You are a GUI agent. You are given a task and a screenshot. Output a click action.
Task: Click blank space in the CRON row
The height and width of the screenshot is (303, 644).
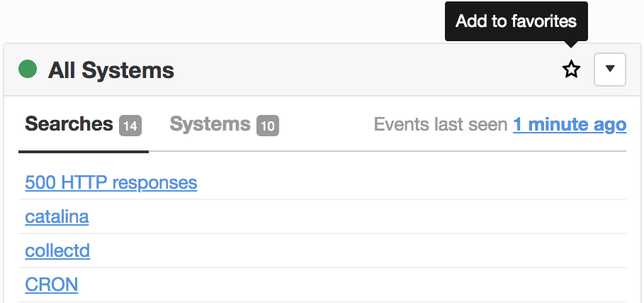point(354,285)
